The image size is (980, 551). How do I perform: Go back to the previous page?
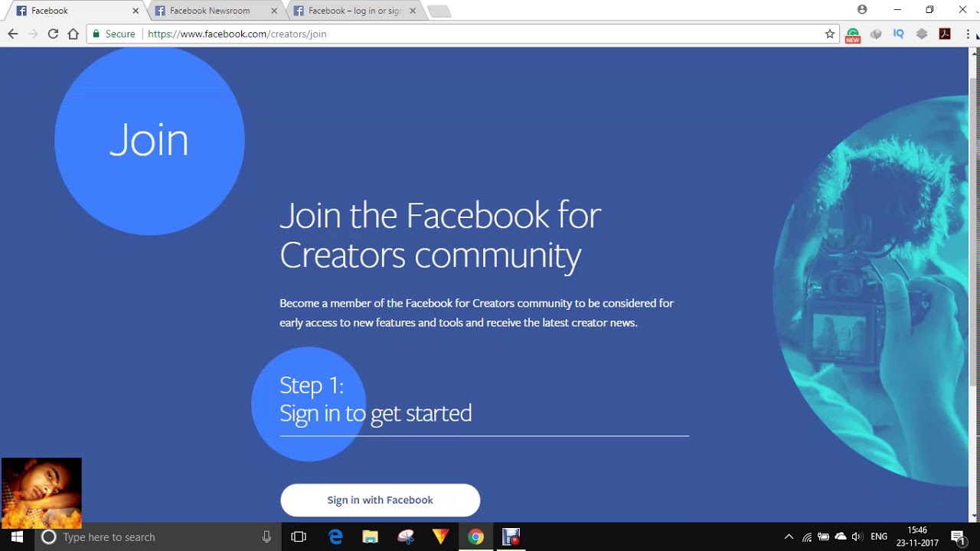12,34
